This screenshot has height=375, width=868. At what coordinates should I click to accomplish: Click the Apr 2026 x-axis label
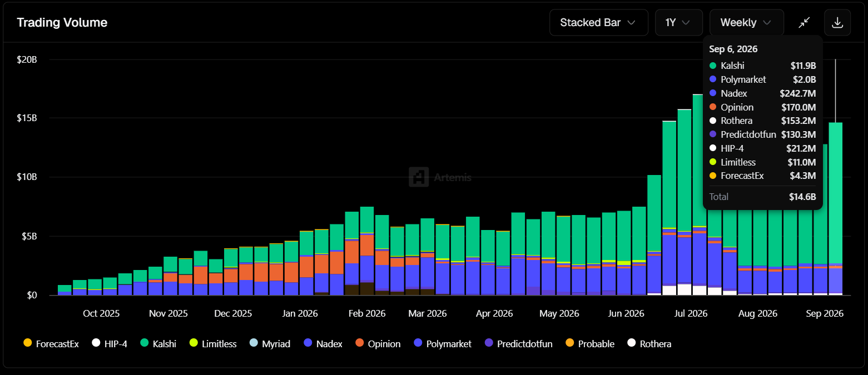point(494,313)
